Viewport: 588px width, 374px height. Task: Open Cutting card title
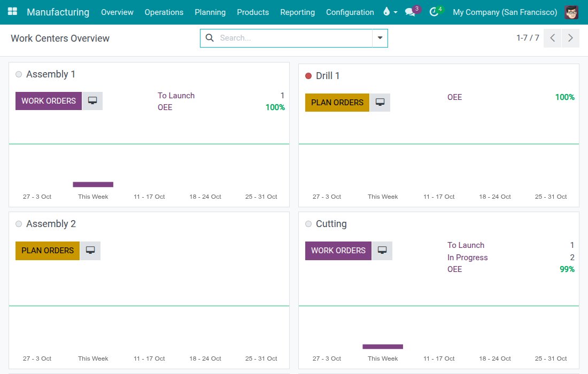(x=331, y=224)
